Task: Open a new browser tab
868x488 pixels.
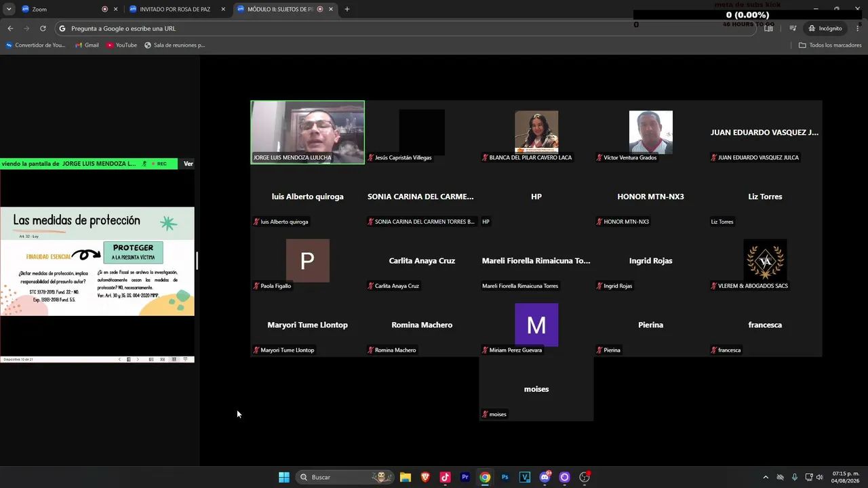Action: pos(347,9)
